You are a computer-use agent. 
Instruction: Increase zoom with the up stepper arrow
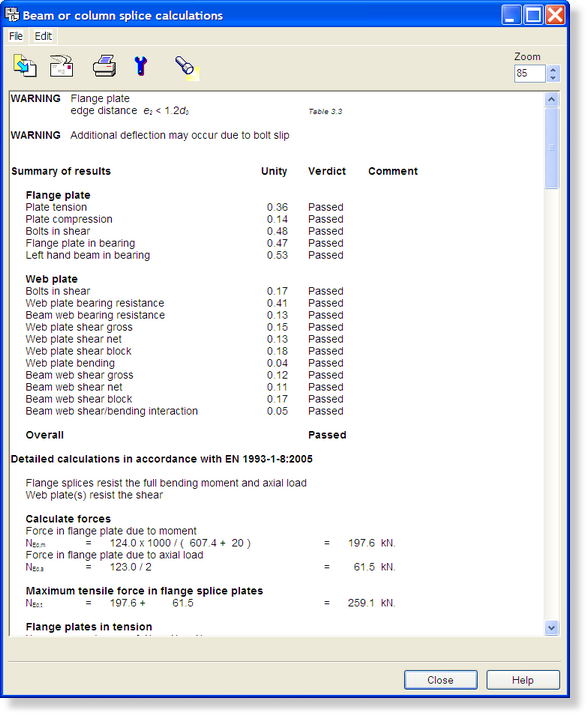click(x=553, y=70)
